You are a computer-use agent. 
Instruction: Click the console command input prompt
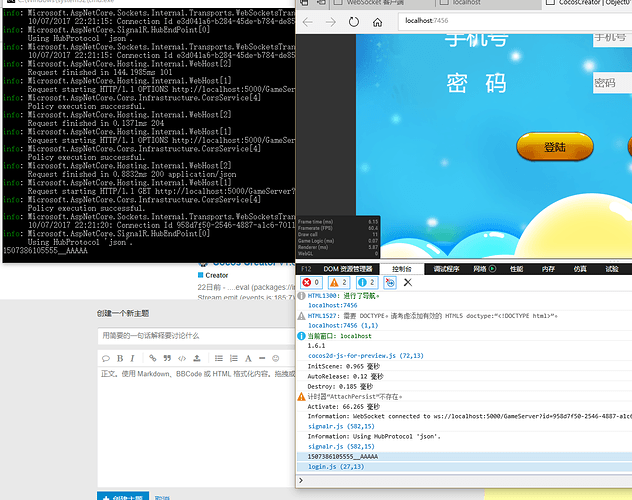point(464,480)
